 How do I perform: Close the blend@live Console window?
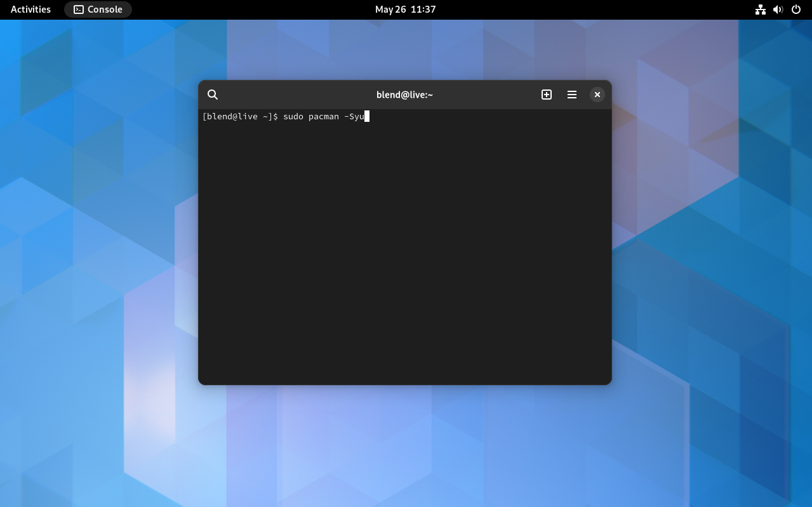pyautogui.click(x=597, y=95)
